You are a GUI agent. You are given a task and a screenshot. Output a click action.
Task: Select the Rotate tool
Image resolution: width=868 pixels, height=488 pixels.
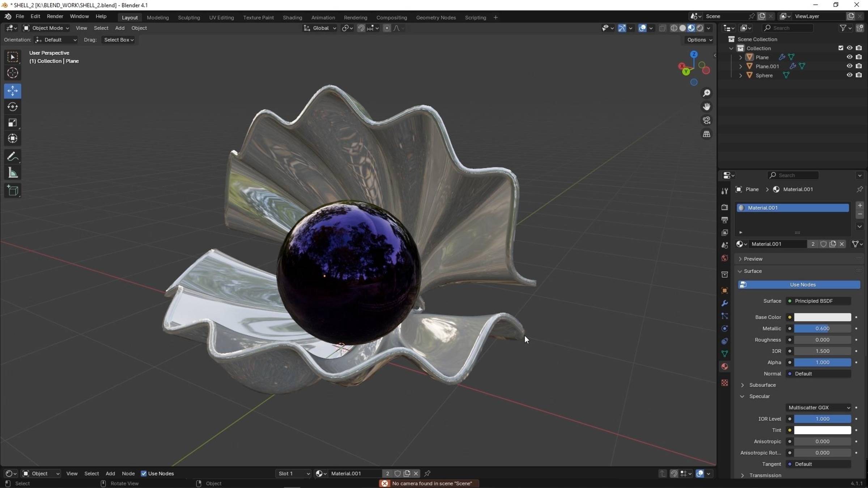tap(13, 107)
